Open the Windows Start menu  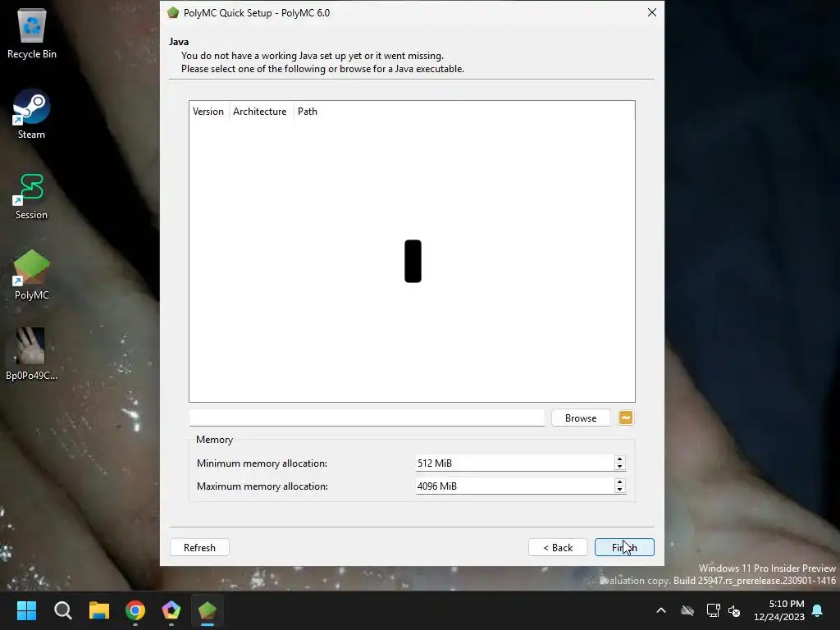pos(26,610)
